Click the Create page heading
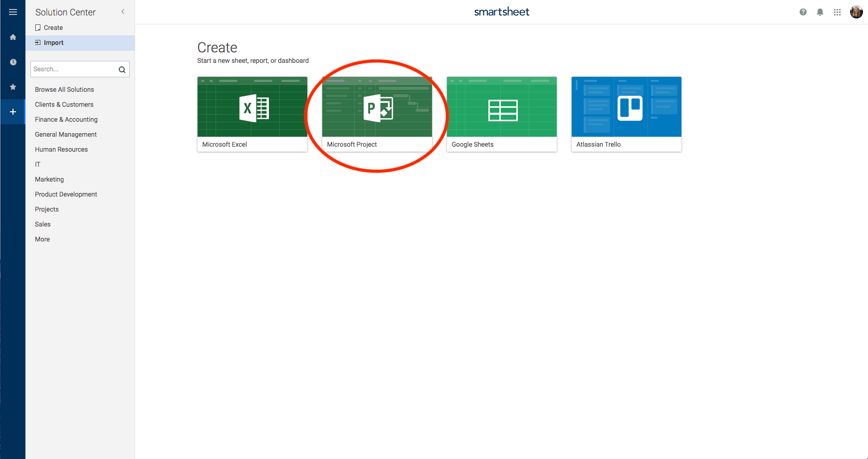The width and height of the screenshot is (868, 459). click(x=217, y=47)
